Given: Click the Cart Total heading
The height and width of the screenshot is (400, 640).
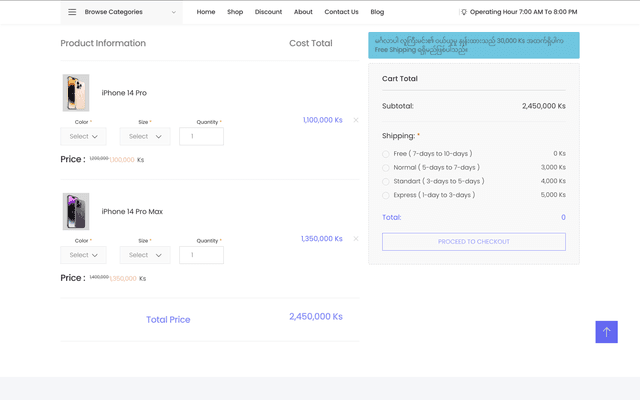Looking at the screenshot, I should (400, 79).
